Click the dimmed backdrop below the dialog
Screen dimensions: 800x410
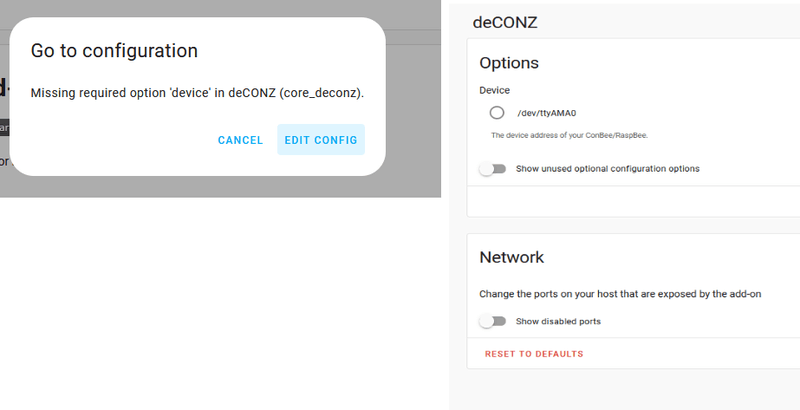[220, 188]
